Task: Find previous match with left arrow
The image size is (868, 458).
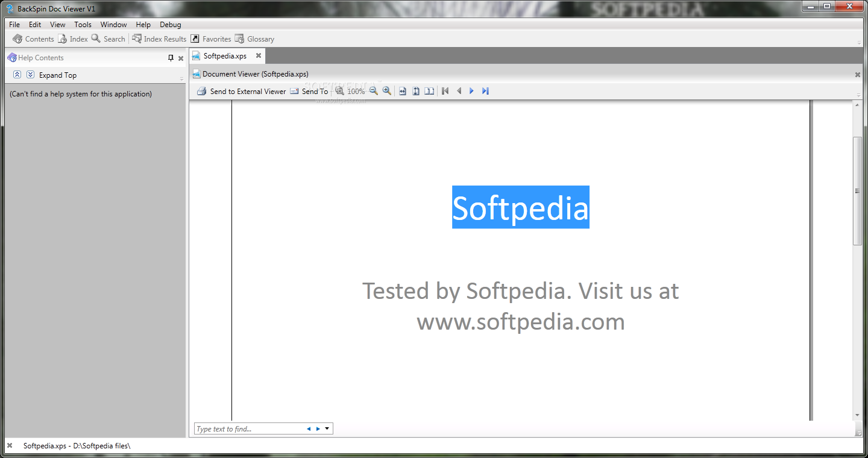Action: [x=309, y=429]
